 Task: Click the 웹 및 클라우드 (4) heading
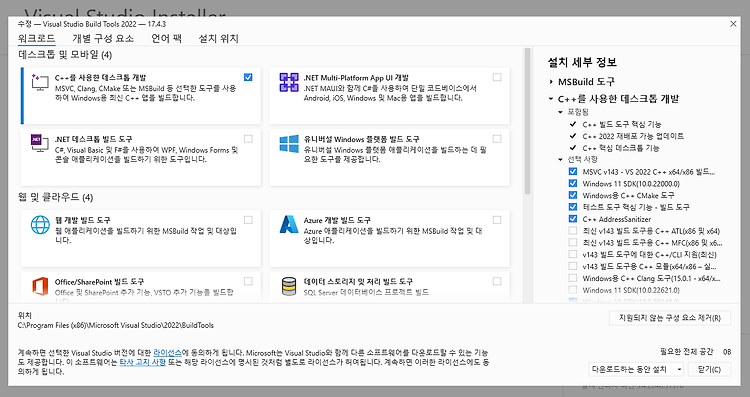[x=55, y=197]
